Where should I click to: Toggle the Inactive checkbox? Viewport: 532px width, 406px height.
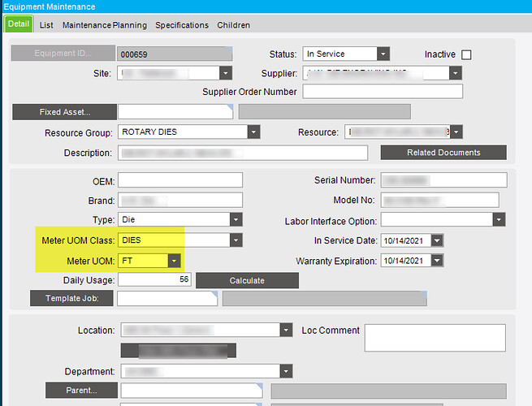[x=466, y=54]
